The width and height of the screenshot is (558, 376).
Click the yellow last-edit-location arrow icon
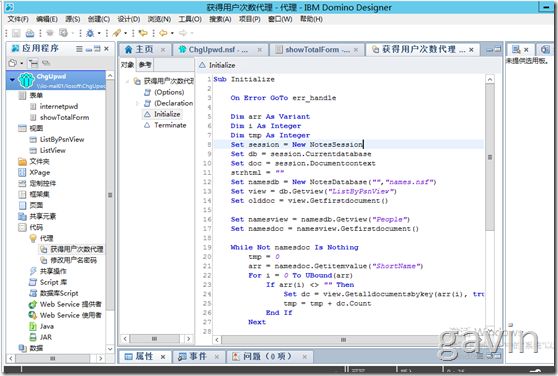(143, 33)
